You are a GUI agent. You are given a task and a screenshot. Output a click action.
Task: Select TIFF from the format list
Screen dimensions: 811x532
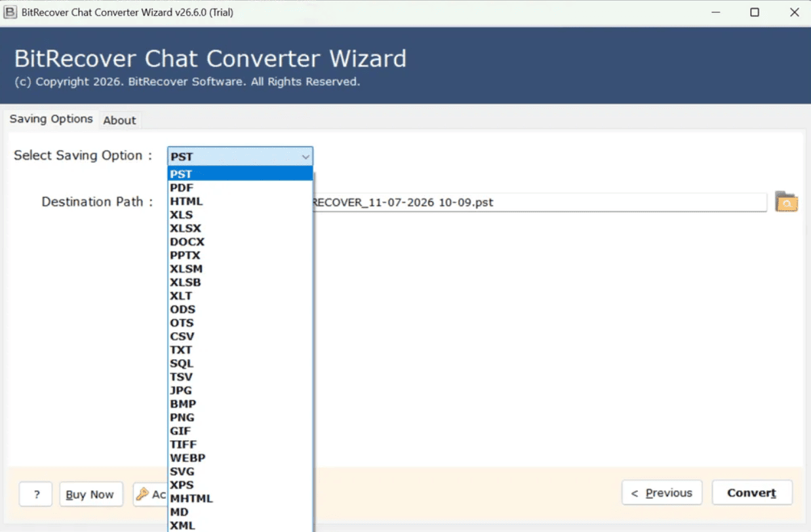click(240, 445)
